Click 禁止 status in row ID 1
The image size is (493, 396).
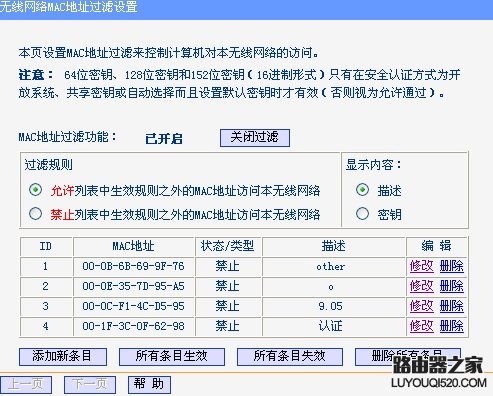227,266
